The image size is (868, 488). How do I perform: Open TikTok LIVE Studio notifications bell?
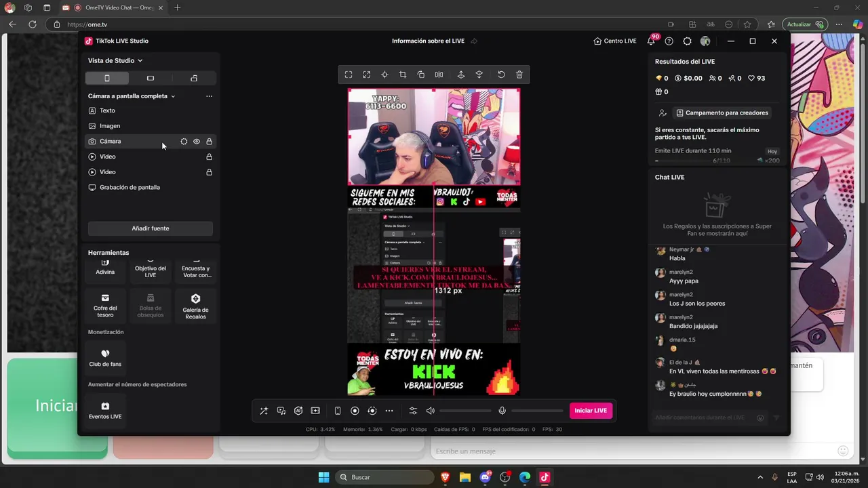651,41
